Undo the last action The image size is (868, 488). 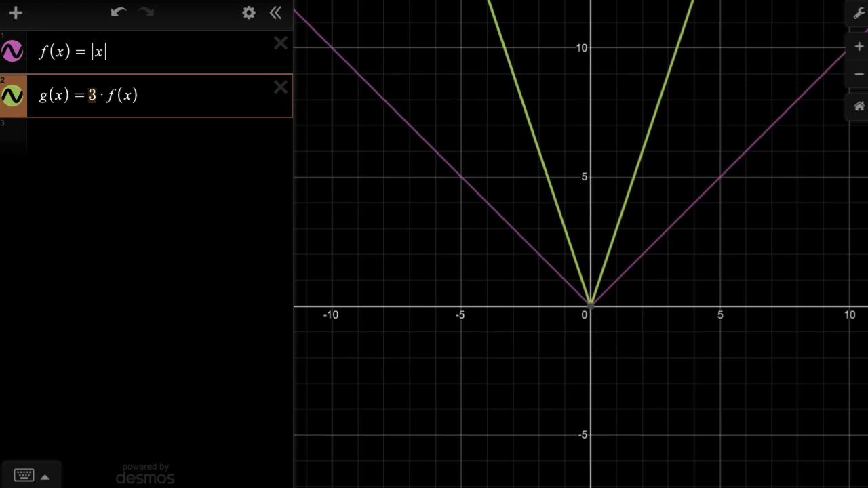pos(119,12)
